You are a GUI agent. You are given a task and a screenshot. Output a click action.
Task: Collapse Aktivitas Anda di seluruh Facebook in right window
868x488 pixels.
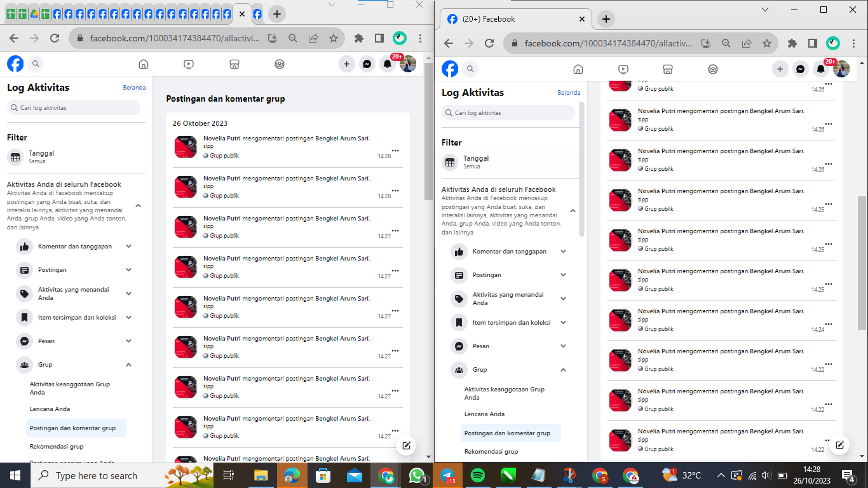pyautogui.click(x=573, y=211)
